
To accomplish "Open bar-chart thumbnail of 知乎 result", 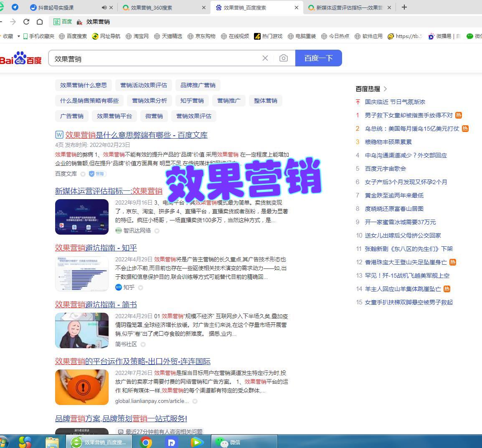I will [82, 273].
